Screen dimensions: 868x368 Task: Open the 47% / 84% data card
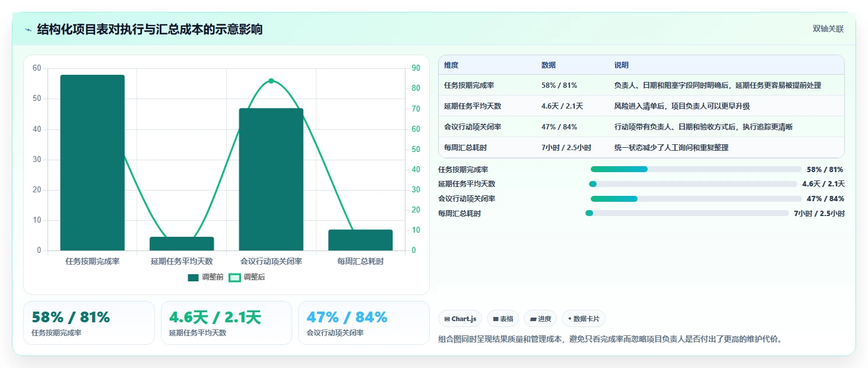(x=363, y=323)
